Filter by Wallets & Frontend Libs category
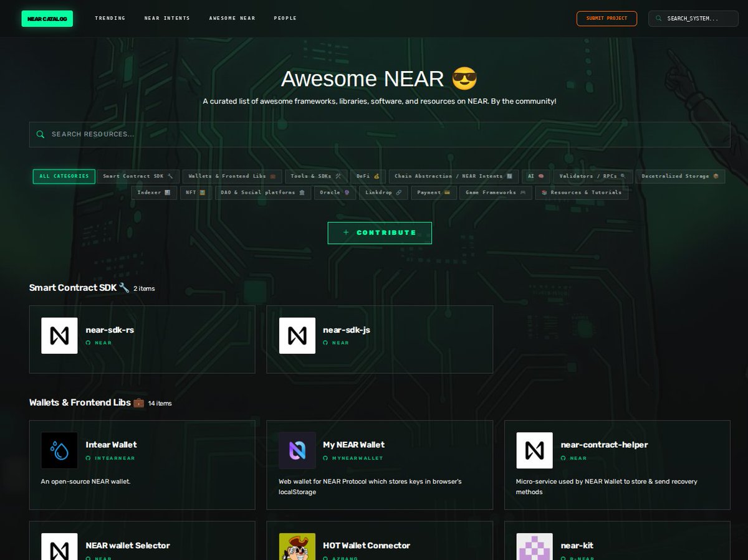748x560 pixels. point(233,176)
